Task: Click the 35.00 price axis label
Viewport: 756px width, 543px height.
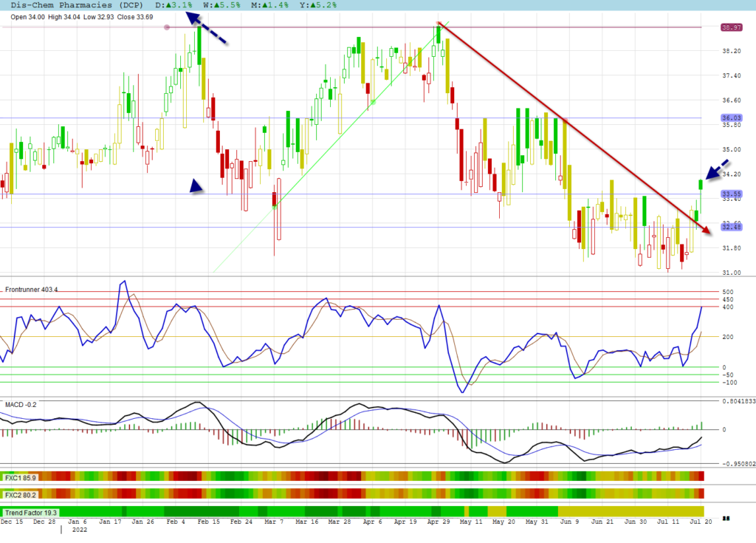Action: tap(732, 150)
